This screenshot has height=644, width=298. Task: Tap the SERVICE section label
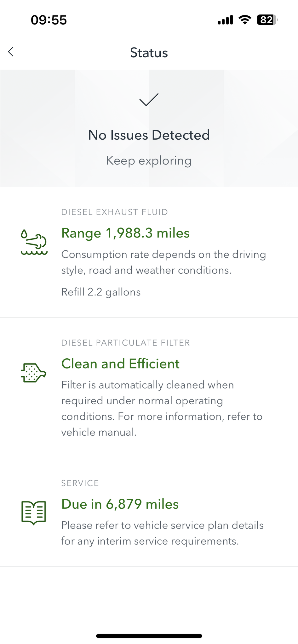[80, 483]
